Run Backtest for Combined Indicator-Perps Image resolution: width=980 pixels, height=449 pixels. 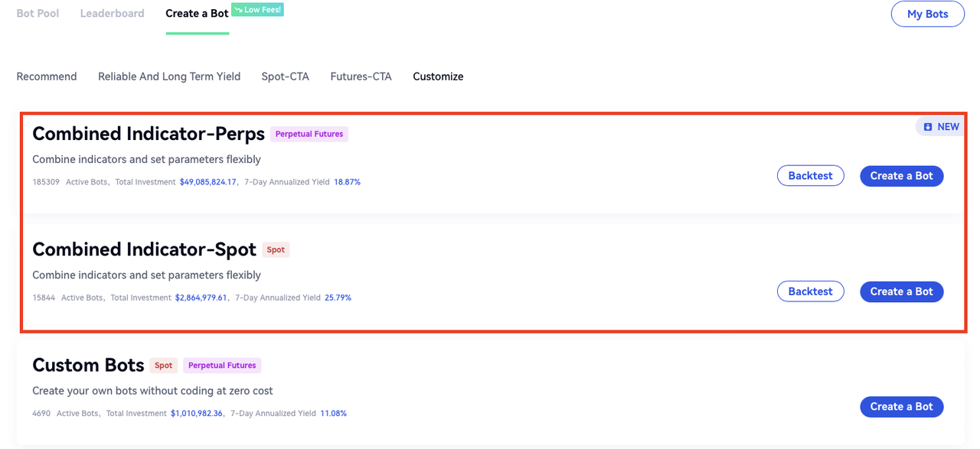tap(810, 176)
